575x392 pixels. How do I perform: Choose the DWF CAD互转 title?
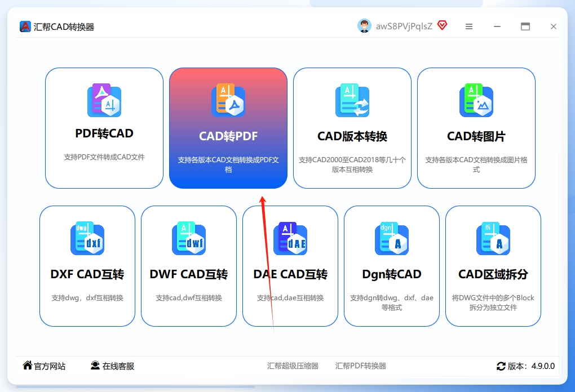coord(189,274)
